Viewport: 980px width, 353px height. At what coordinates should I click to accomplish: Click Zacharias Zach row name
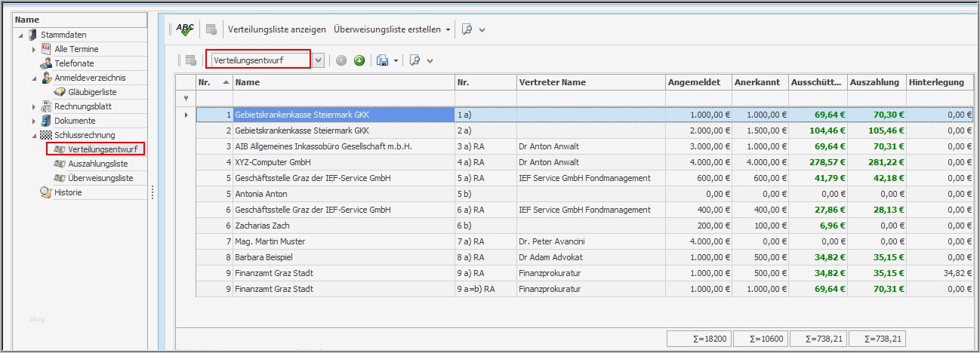[262, 226]
